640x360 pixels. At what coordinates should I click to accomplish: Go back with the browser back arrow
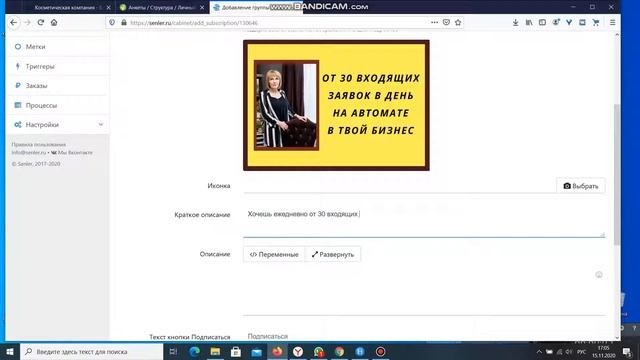coord(13,22)
